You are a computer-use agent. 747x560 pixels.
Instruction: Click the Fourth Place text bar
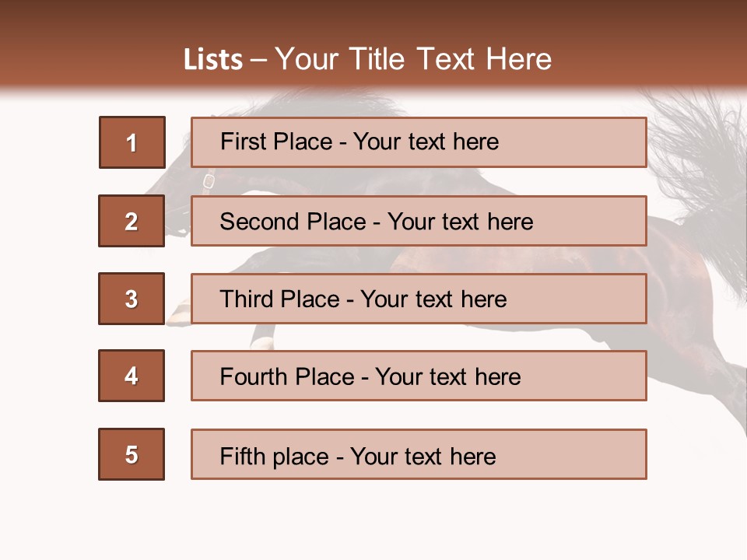pos(419,376)
